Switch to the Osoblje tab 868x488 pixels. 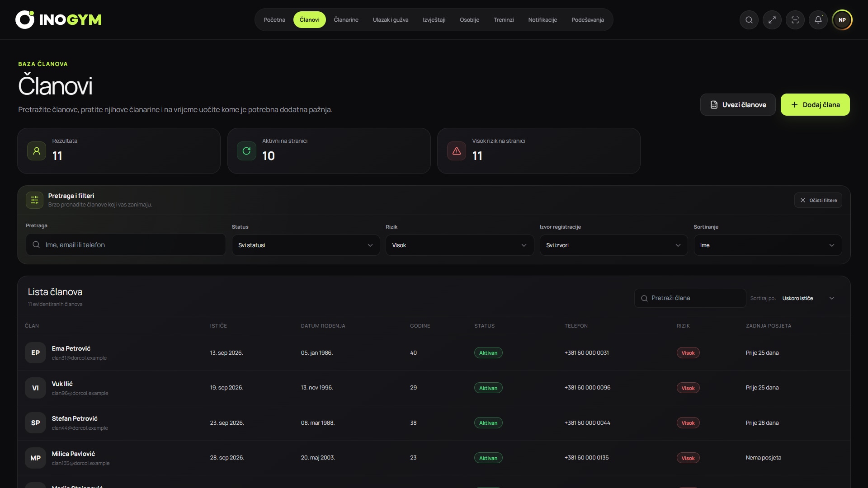pos(469,20)
